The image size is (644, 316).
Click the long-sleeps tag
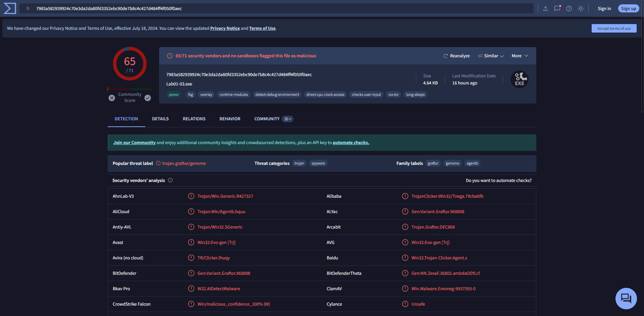[415, 95]
